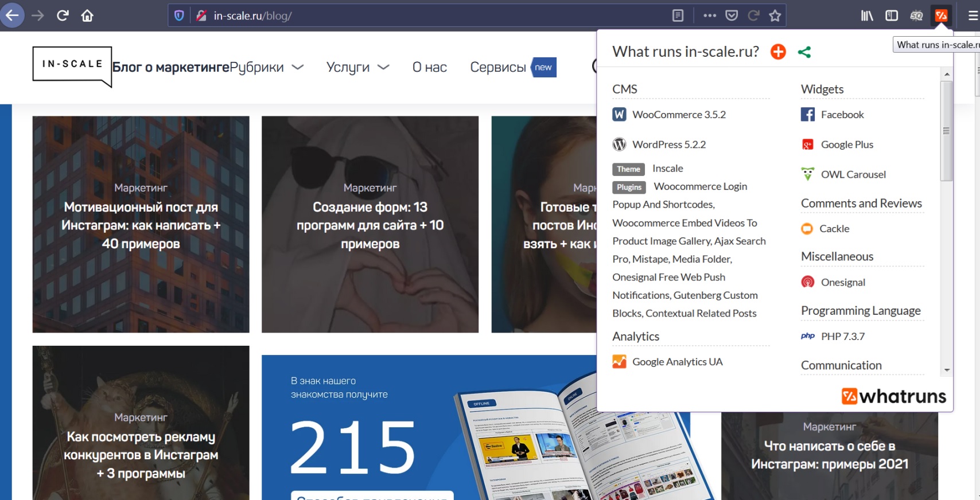Click the WooCommerce 3.5.2 link
Viewport: 980px width, 500px height.
click(x=679, y=115)
